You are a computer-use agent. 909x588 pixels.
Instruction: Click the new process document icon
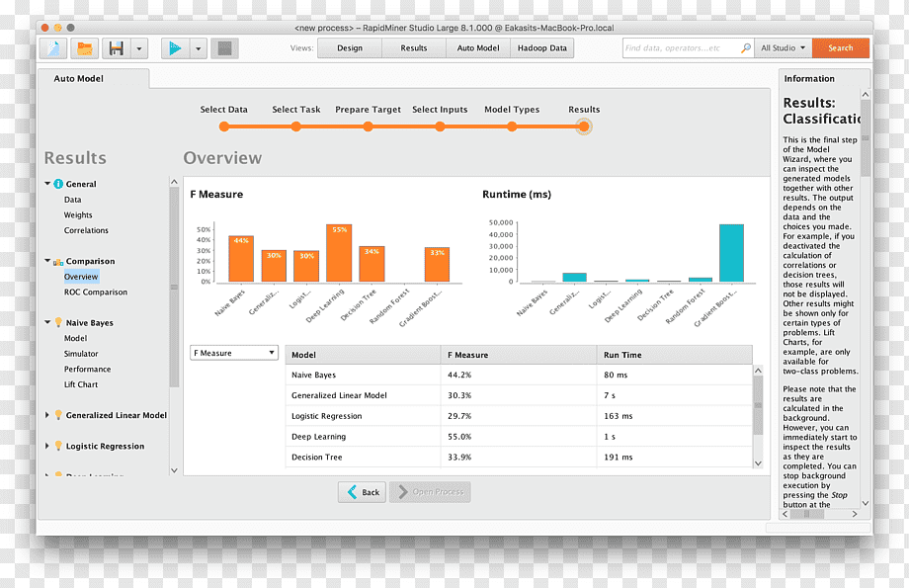pos(53,48)
